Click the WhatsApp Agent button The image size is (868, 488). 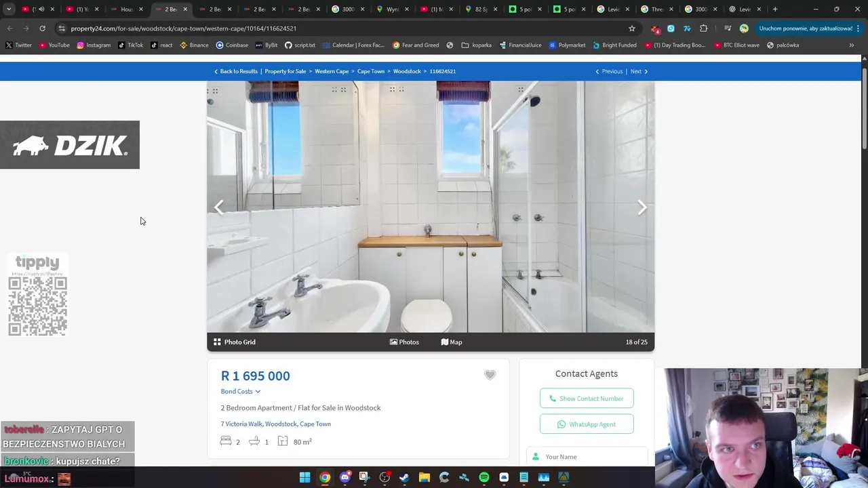[x=587, y=424]
